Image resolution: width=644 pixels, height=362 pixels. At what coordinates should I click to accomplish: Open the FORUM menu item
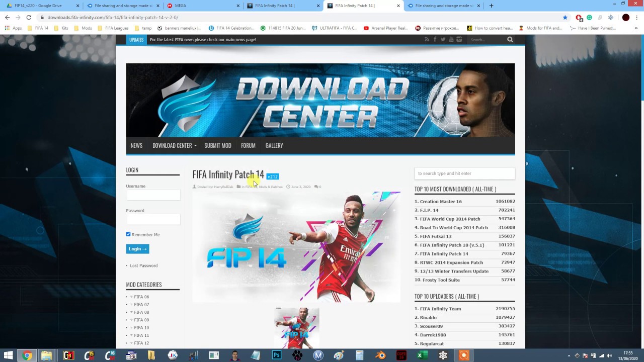[x=248, y=145]
